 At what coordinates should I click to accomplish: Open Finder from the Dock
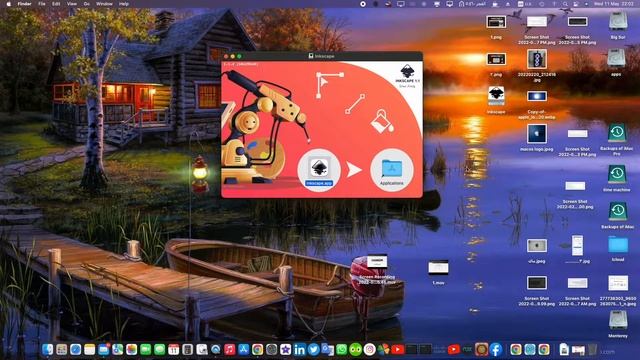48,349
